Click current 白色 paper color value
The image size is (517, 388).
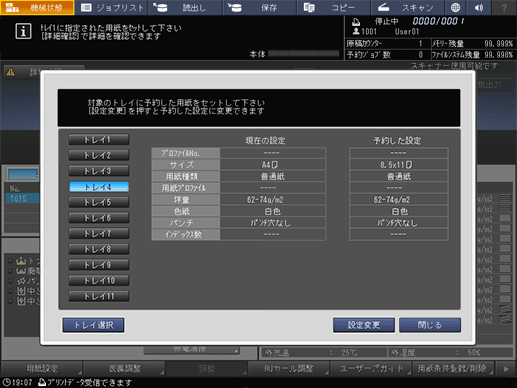pyautogui.click(x=273, y=211)
